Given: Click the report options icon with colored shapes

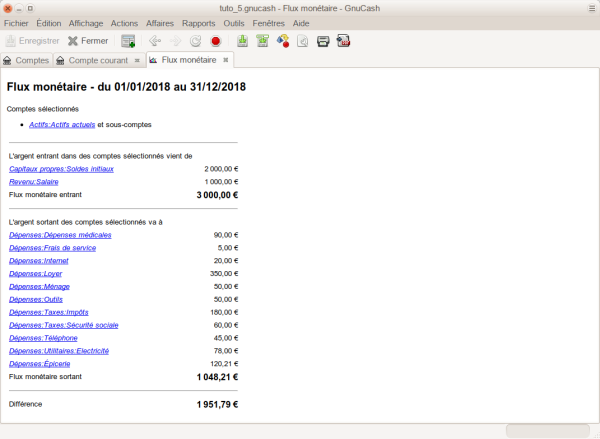Looking at the screenshot, I should 283,41.
